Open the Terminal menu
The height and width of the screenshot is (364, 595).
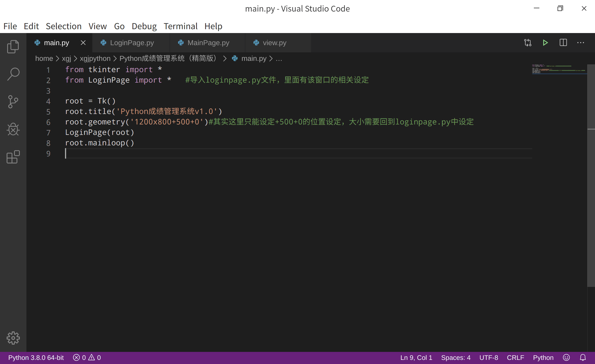[x=180, y=26]
